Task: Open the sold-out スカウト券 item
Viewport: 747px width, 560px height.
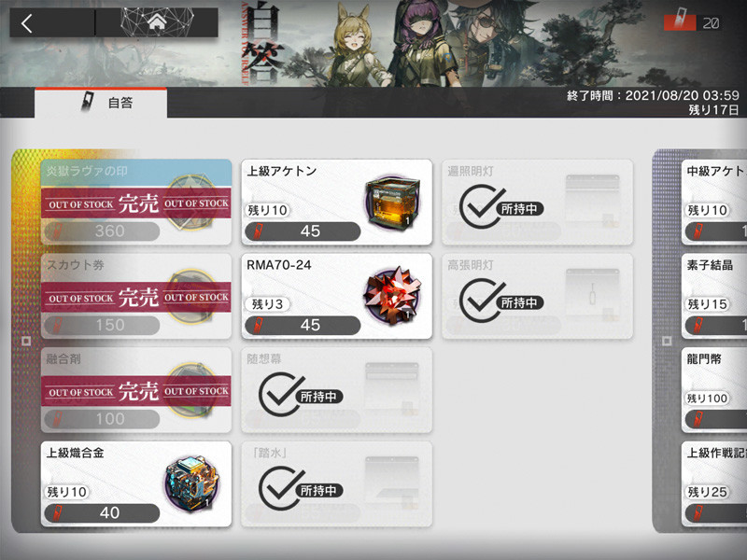Action: coord(136,296)
